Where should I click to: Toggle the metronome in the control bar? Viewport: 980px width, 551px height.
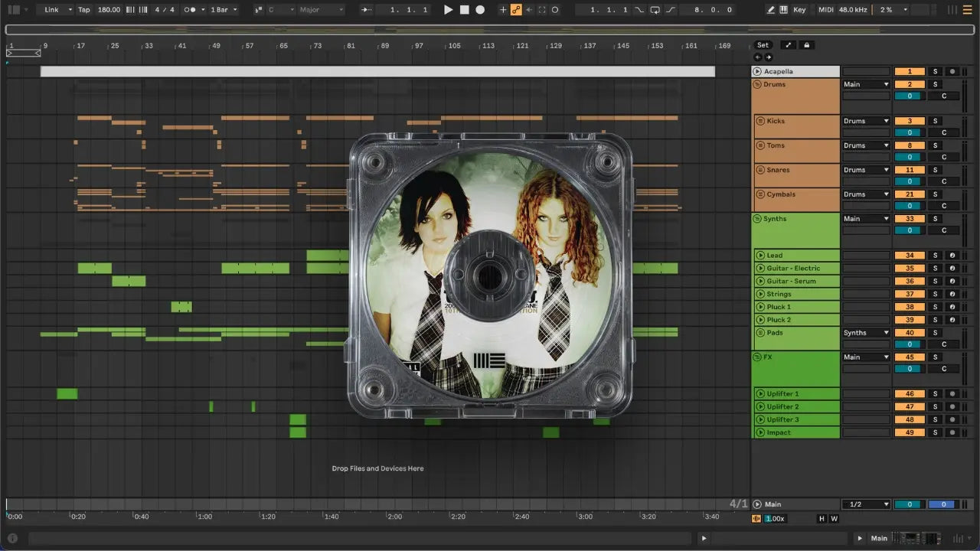click(191, 10)
